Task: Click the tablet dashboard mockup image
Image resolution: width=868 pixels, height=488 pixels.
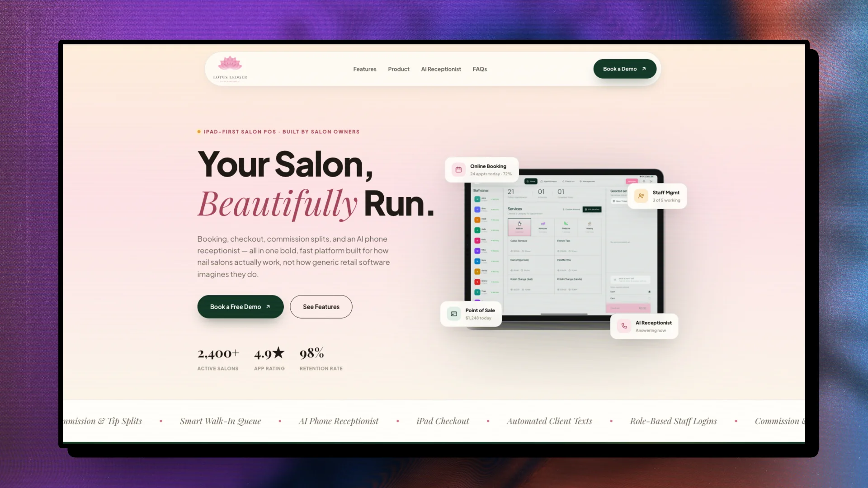Action: pos(564,249)
